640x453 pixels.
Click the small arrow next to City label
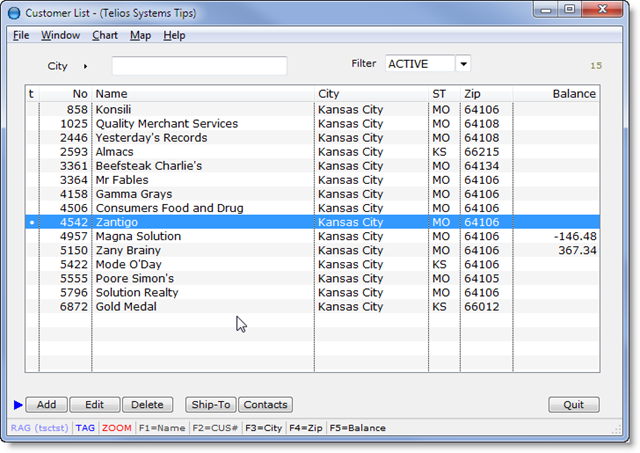click(x=85, y=66)
